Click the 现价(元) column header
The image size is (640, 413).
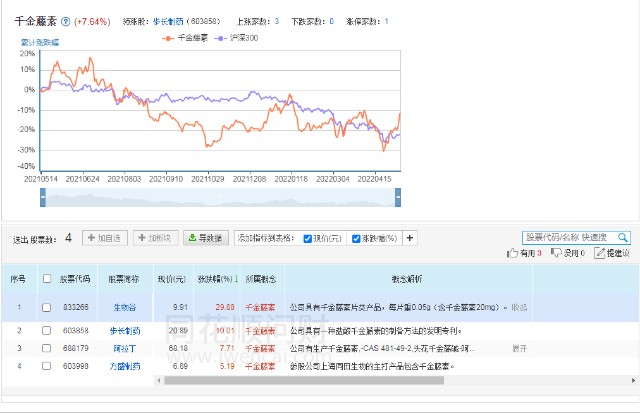[x=172, y=279]
